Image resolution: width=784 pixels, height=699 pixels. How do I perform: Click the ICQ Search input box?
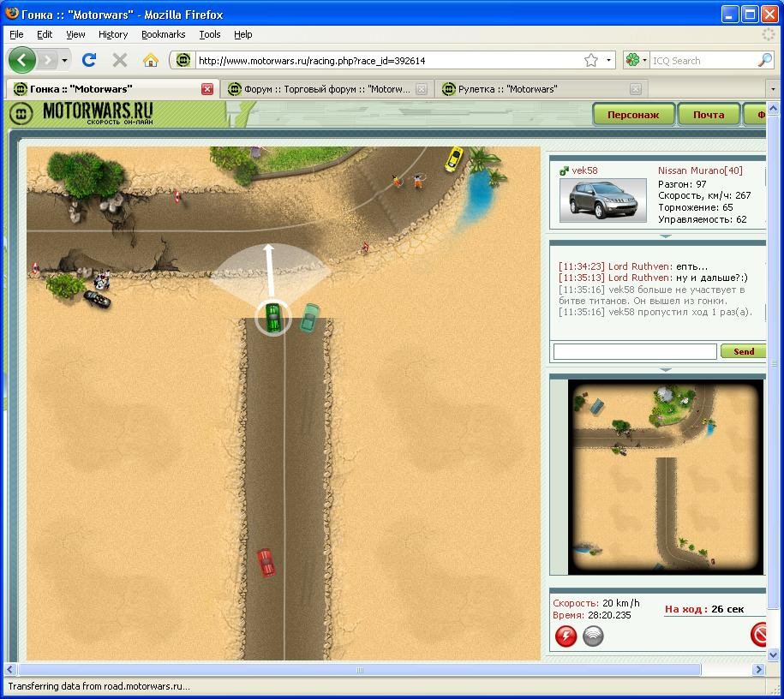point(703,61)
